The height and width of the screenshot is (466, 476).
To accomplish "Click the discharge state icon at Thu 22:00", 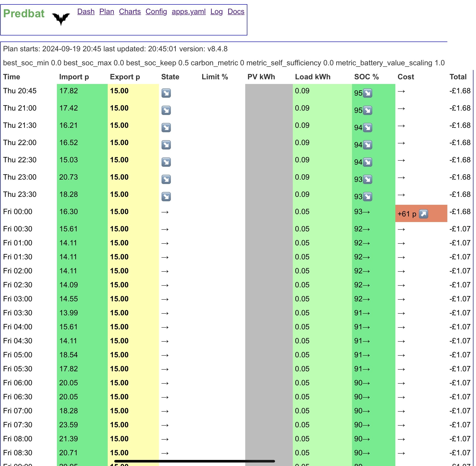I will click(x=166, y=145).
